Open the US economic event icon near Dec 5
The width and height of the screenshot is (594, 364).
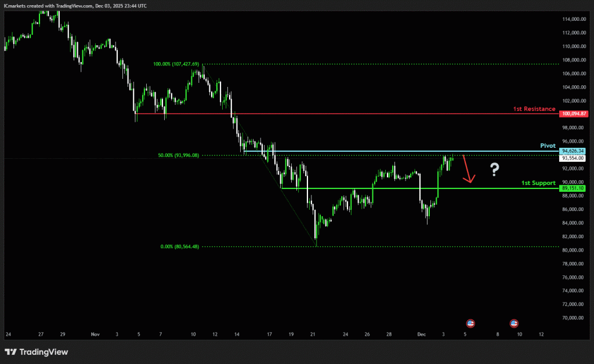pyautogui.click(x=470, y=323)
